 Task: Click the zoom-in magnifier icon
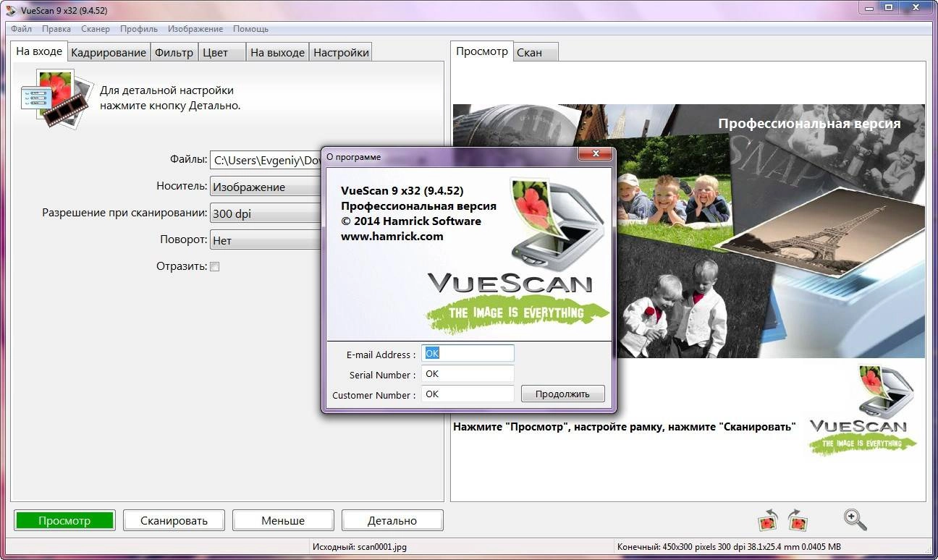(855, 519)
